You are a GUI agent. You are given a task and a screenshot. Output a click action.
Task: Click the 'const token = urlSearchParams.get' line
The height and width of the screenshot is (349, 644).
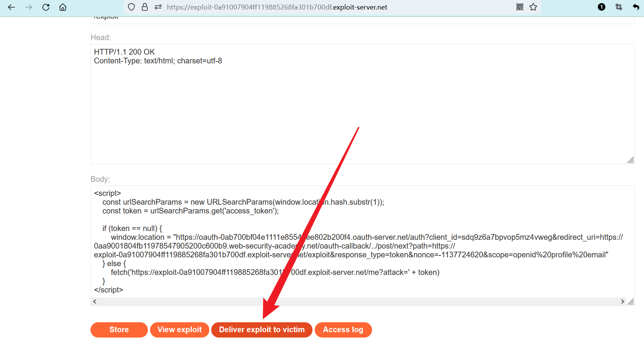pyautogui.click(x=191, y=211)
